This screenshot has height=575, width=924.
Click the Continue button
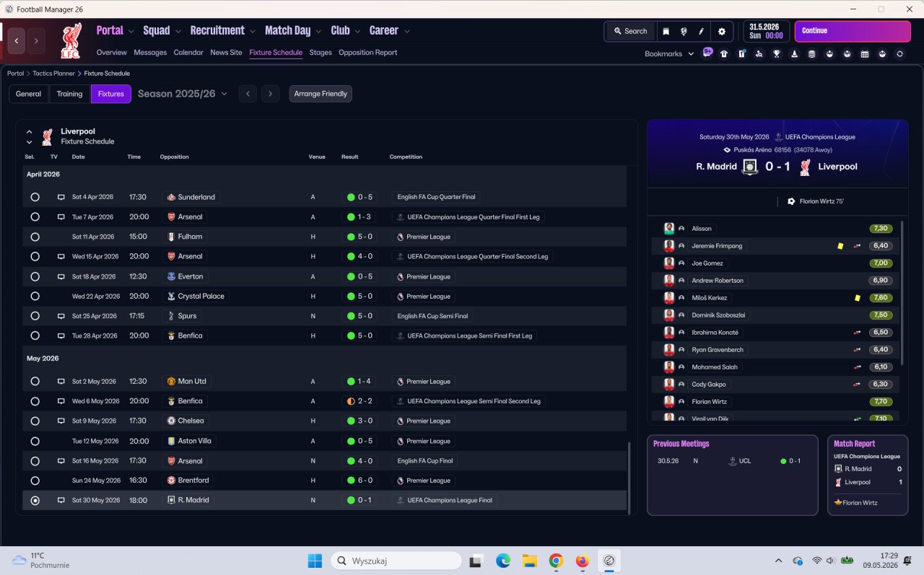pos(853,31)
